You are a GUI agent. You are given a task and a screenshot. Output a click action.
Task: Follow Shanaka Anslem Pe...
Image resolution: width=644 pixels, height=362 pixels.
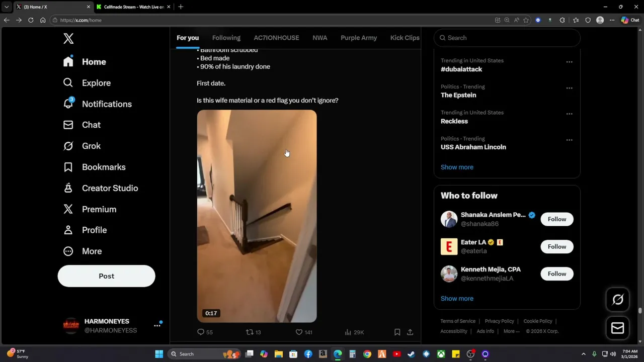[557, 219]
